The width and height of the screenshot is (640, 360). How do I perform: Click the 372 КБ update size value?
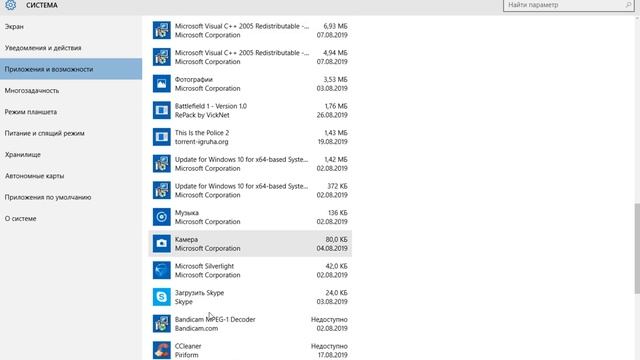pos(338,186)
